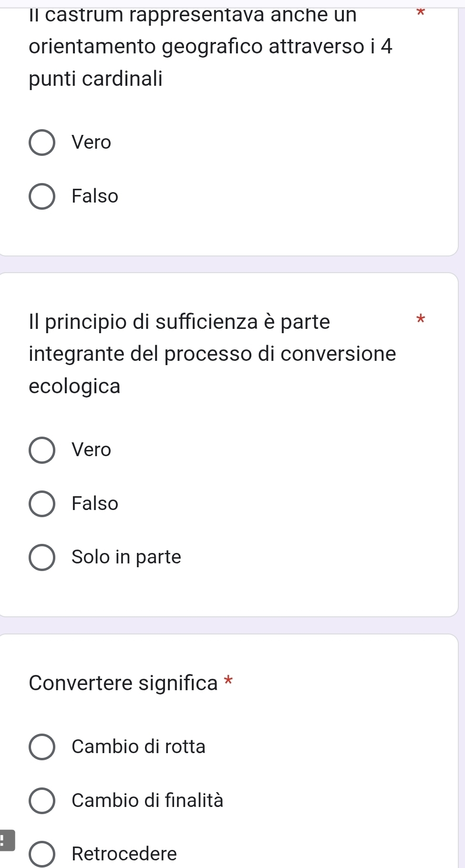Select Vero radio for principio di sufficienza
Viewport: 465px width, 868px height.
42,450
